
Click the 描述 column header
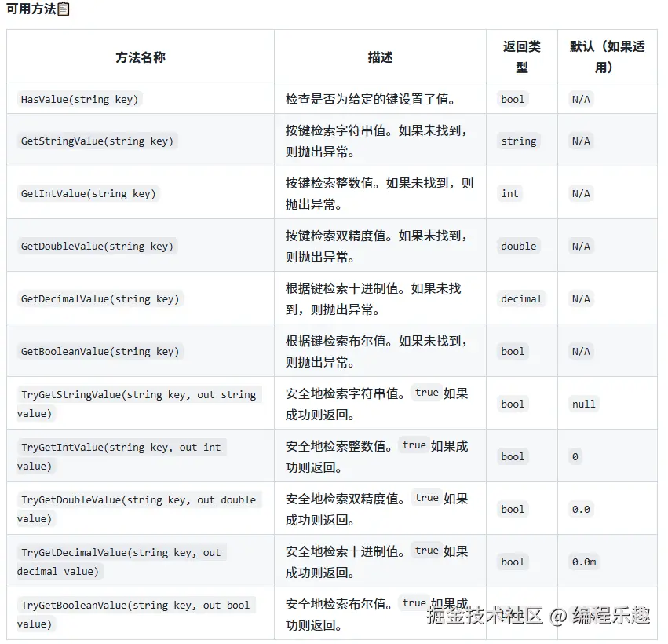[380, 57]
